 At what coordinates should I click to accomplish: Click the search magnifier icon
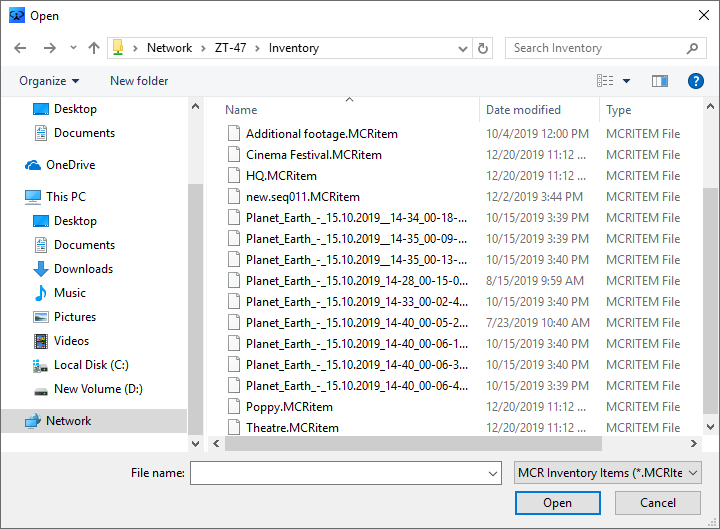(x=692, y=48)
